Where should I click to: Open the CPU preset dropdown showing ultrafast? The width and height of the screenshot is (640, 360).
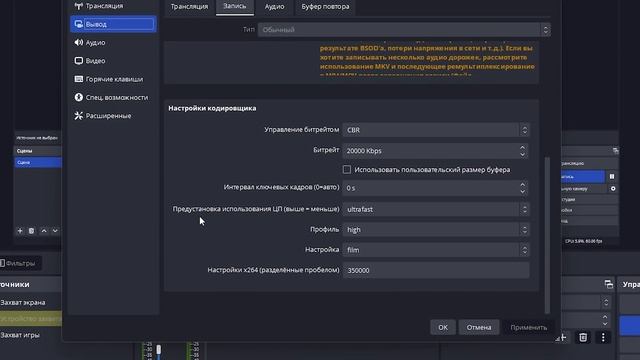436,209
